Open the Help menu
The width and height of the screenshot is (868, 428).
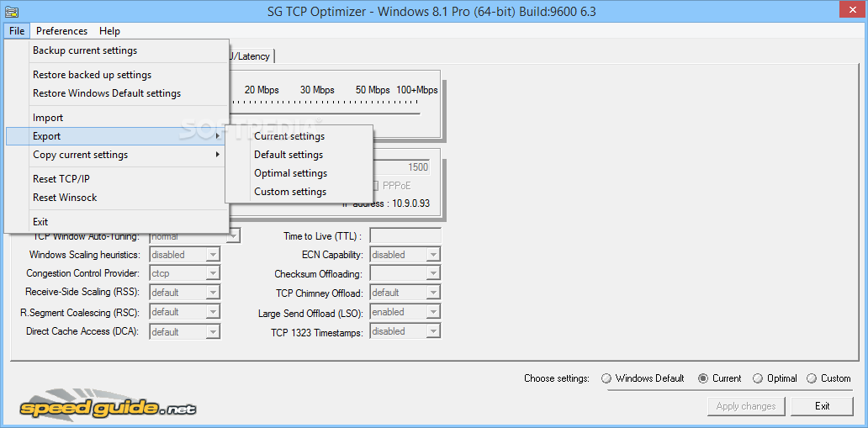click(109, 31)
